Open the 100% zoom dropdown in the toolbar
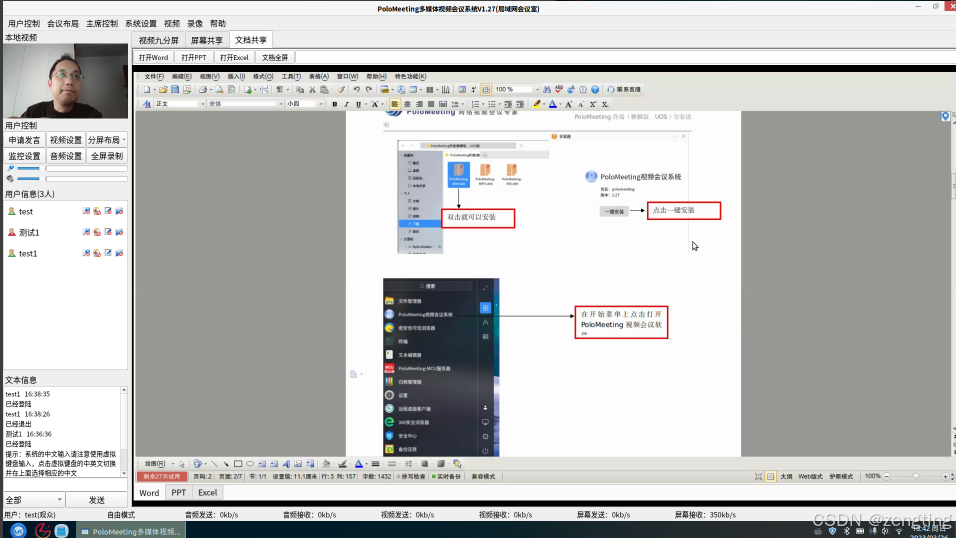 [x=537, y=90]
